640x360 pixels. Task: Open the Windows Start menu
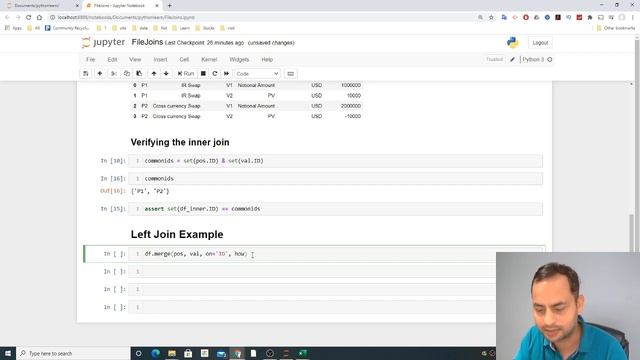8,353
